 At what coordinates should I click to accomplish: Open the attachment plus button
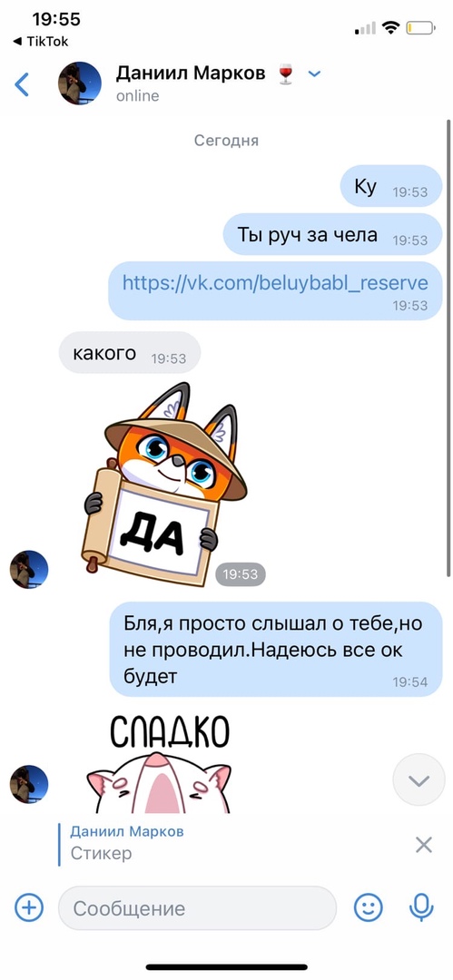pos(29,907)
